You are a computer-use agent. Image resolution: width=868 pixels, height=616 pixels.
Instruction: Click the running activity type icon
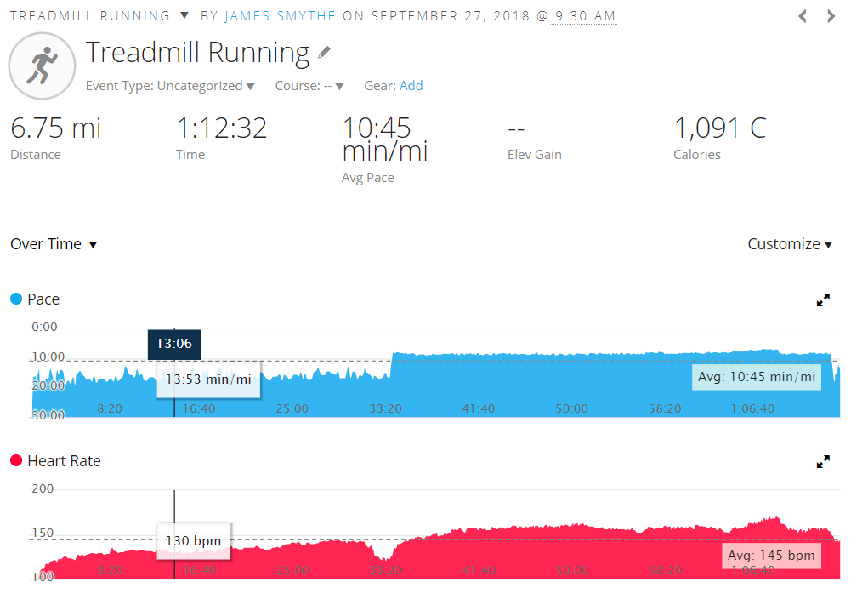coord(41,66)
